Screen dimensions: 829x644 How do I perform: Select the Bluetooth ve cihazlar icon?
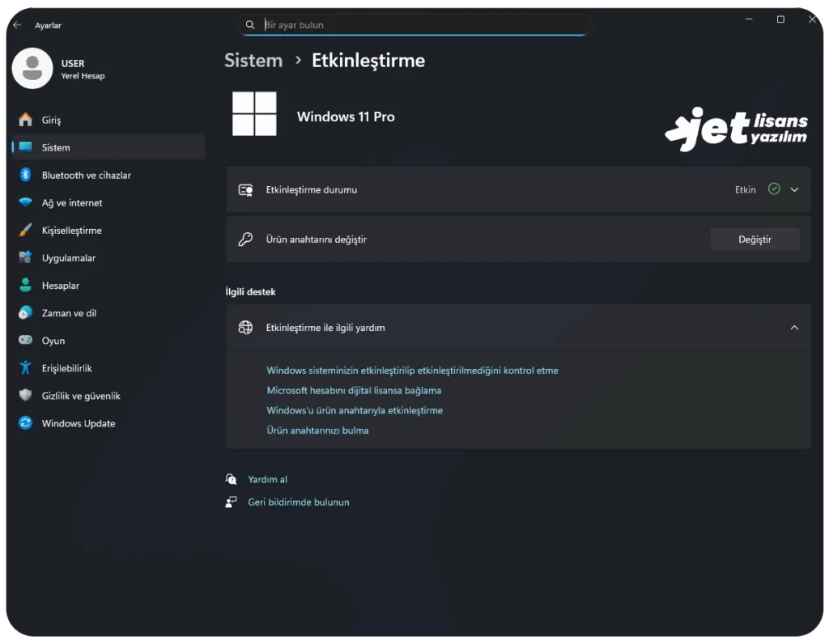tap(25, 175)
